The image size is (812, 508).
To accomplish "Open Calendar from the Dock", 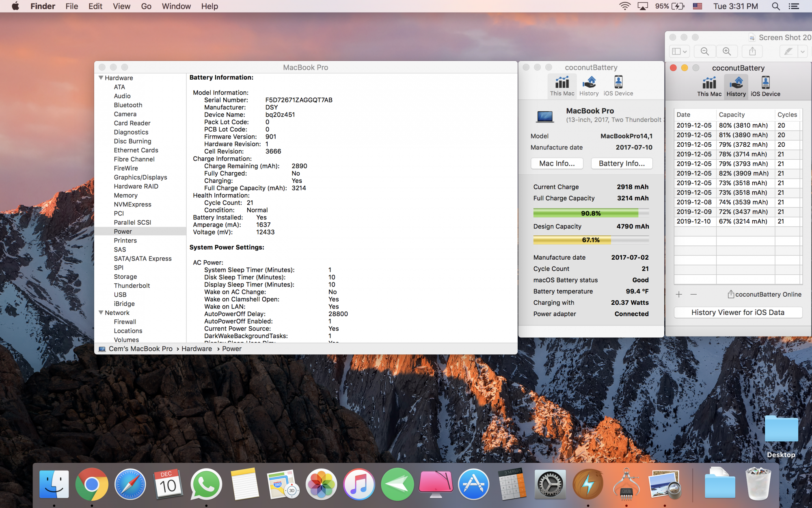I will tap(168, 484).
